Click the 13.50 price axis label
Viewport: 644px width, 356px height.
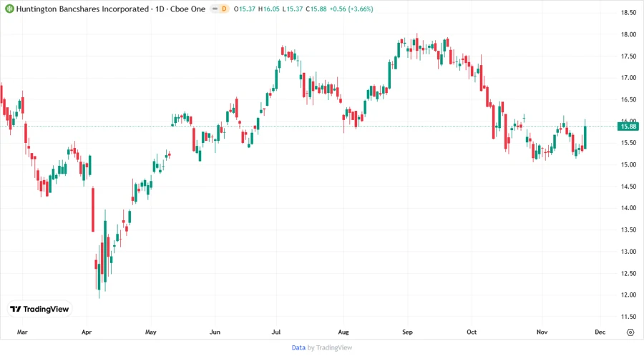(x=628, y=229)
